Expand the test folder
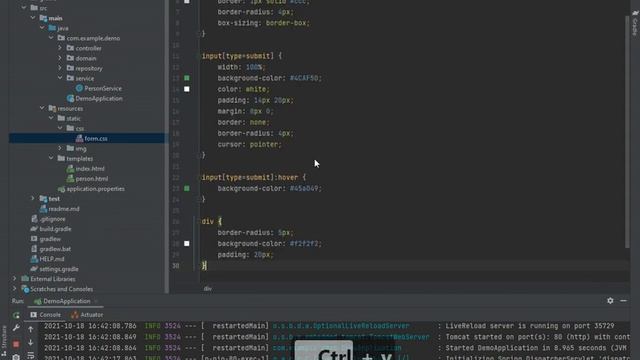The image size is (640, 360). [x=33, y=198]
